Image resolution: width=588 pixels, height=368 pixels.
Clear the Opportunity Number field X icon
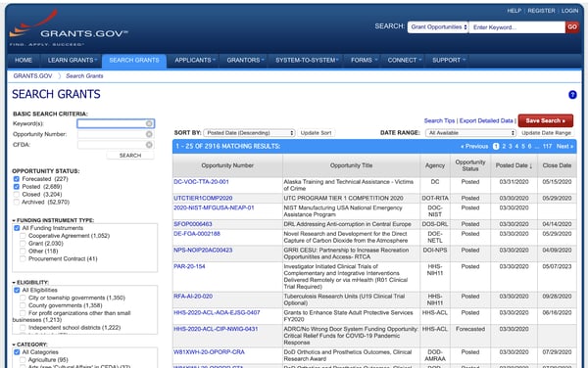[149, 134]
